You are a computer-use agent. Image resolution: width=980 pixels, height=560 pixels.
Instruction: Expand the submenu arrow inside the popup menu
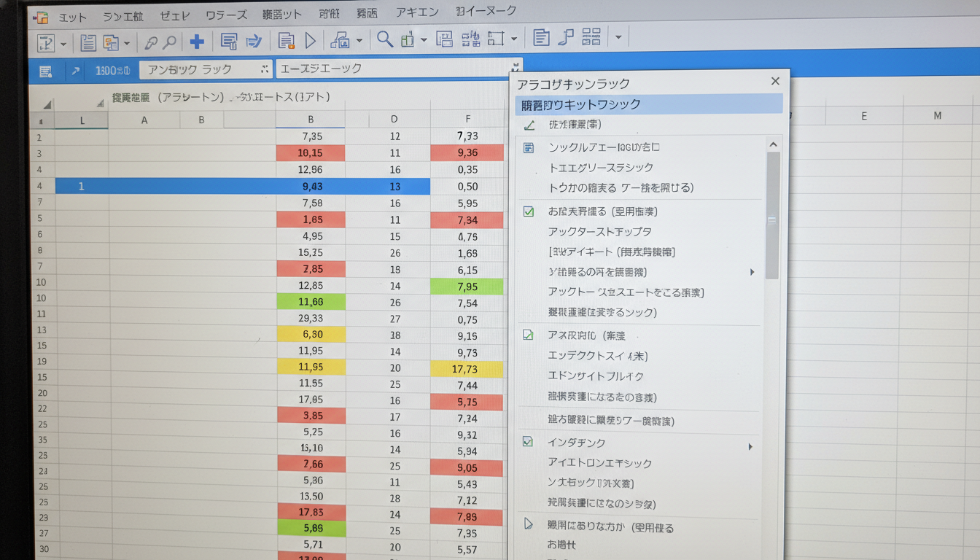coord(751,272)
